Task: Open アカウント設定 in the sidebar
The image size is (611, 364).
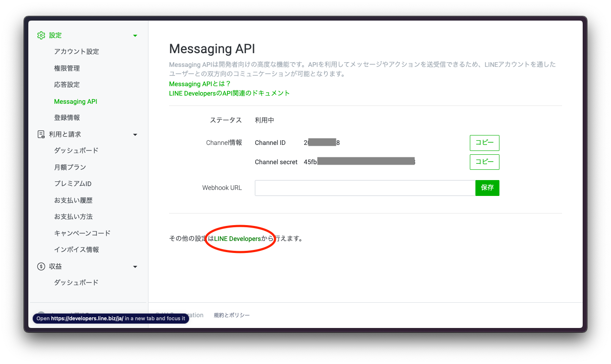Action: 76,51
